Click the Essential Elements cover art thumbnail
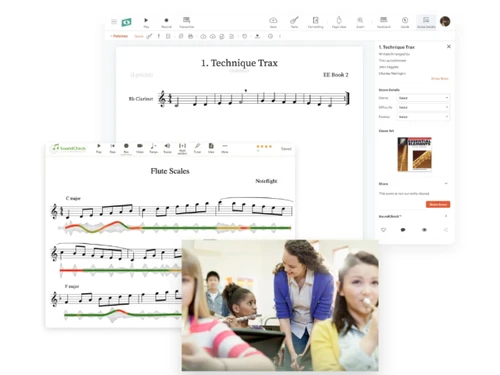The height and width of the screenshot is (375, 500). [x=415, y=154]
